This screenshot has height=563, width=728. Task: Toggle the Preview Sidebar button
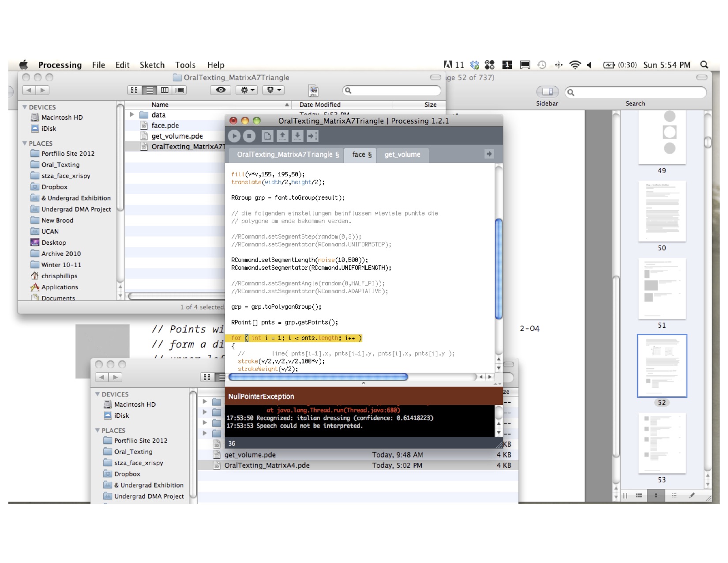[x=547, y=92]
